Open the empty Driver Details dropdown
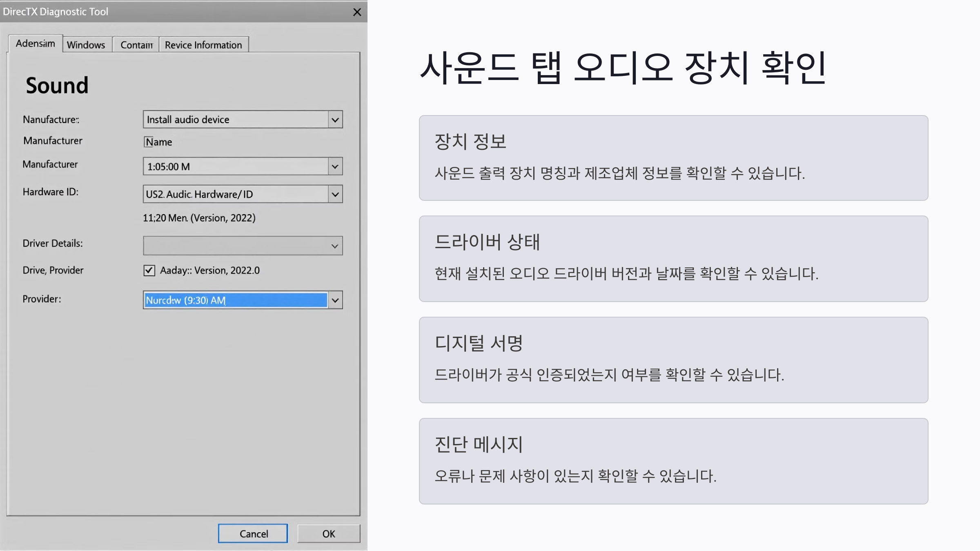Screen dimensions: 980x551 [x=243, y=246]
